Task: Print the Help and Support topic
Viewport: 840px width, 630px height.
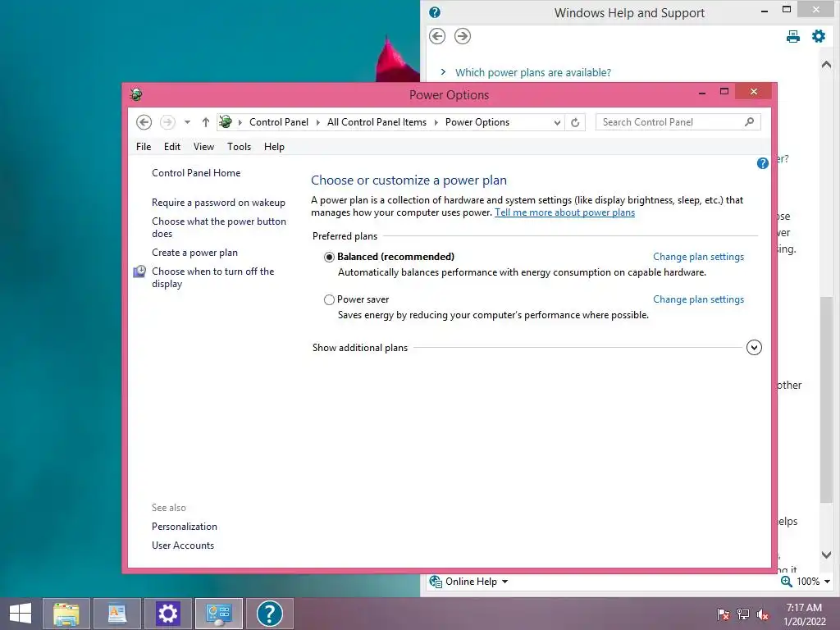Action: click(x=793, y=36)
